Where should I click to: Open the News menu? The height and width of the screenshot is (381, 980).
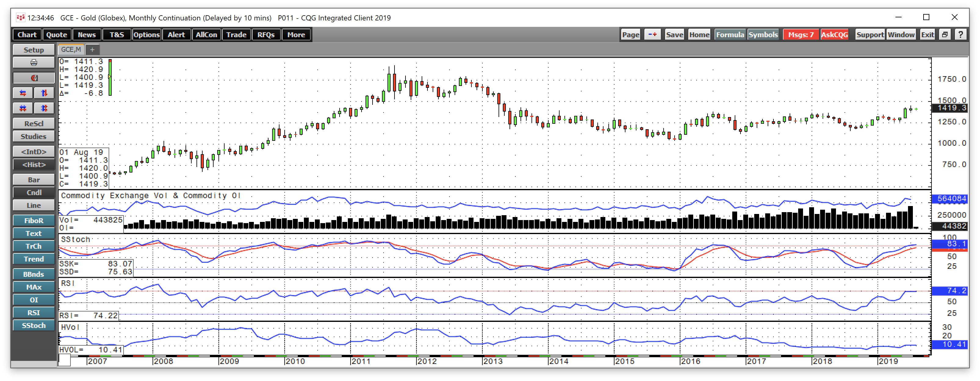87,35
